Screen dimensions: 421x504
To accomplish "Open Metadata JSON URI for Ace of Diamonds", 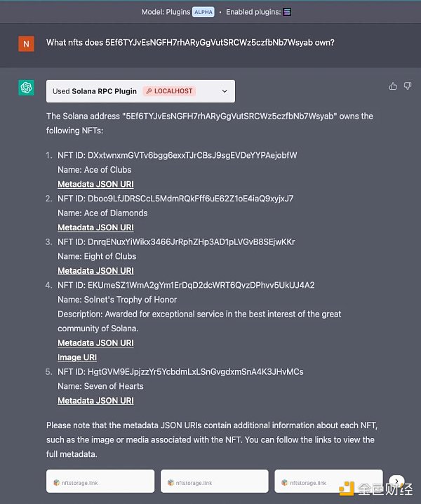I will tap(95, 227).
